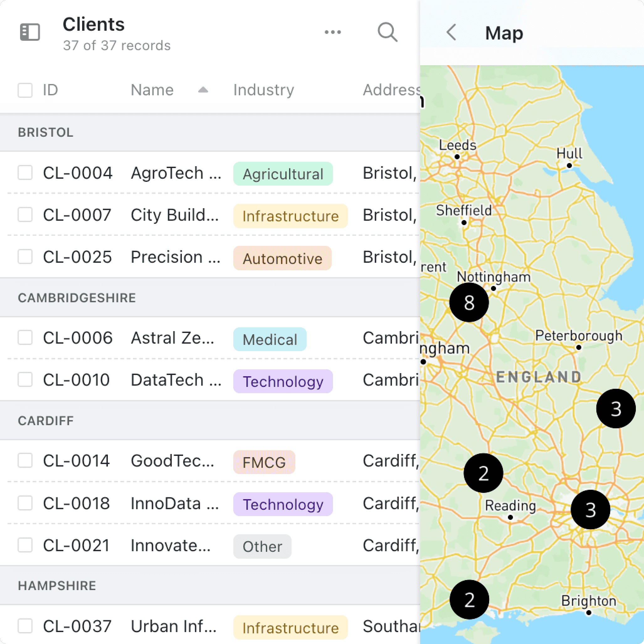
Task: Open the CL-0037 Urban Infrastructure row
Action: point(174,626)
